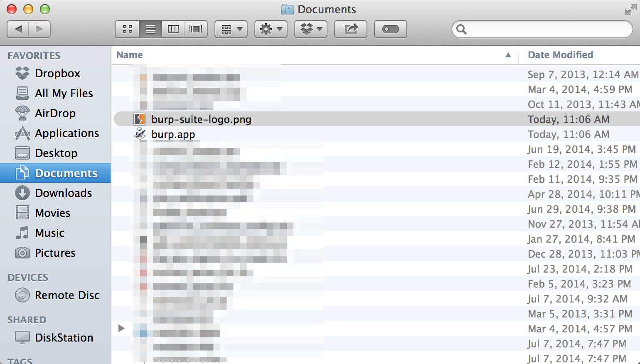Open the Action gear menu
This screenshot has height=364, width=640.
tap(271, 29)
